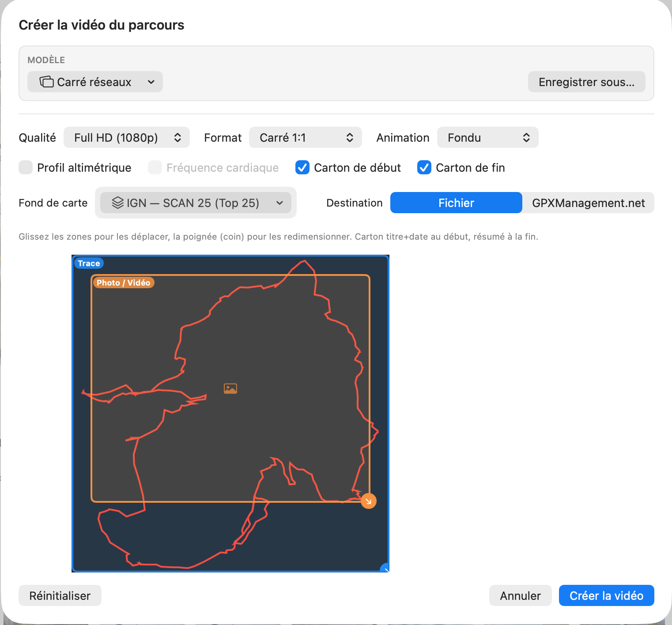Image resolution: width=672 pixels, height=625 pixels.
Task: Click the Qualité label
Action: [x=38, y=138]
